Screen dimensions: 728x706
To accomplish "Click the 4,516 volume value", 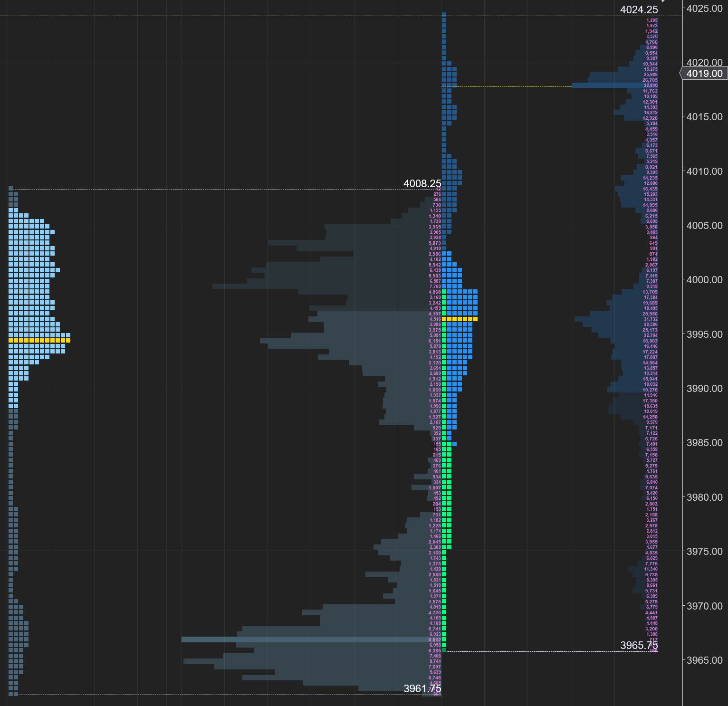I will point(435,319).
